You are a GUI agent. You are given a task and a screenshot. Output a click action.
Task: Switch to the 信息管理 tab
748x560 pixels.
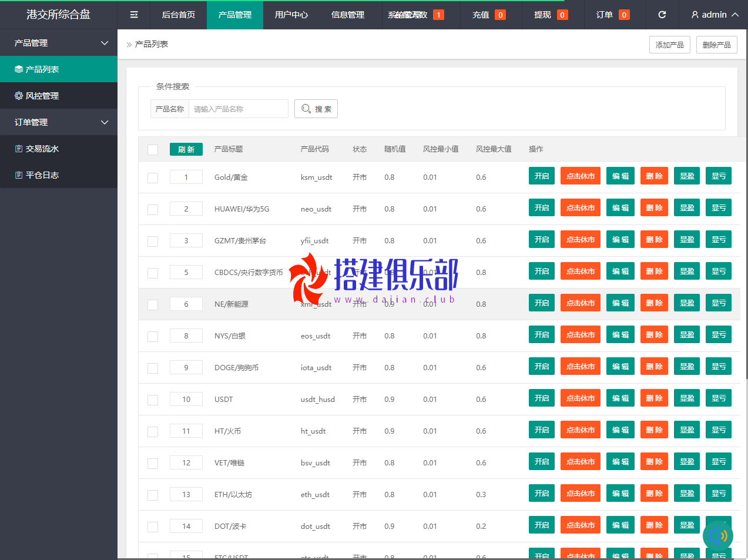348,15
